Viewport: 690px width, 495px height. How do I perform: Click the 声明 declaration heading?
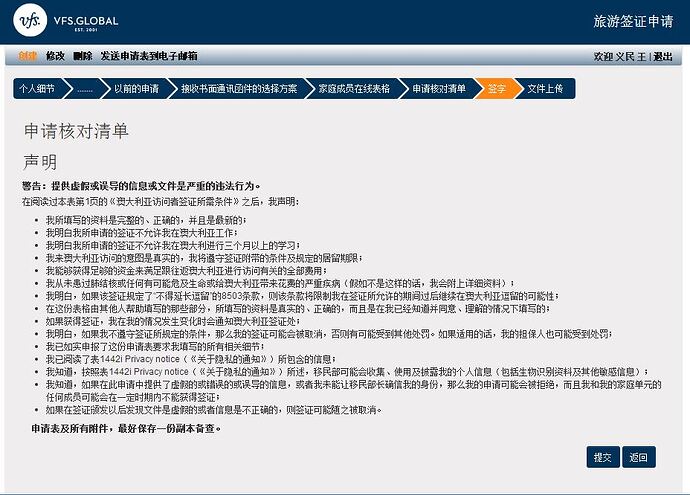click(40, 161)
